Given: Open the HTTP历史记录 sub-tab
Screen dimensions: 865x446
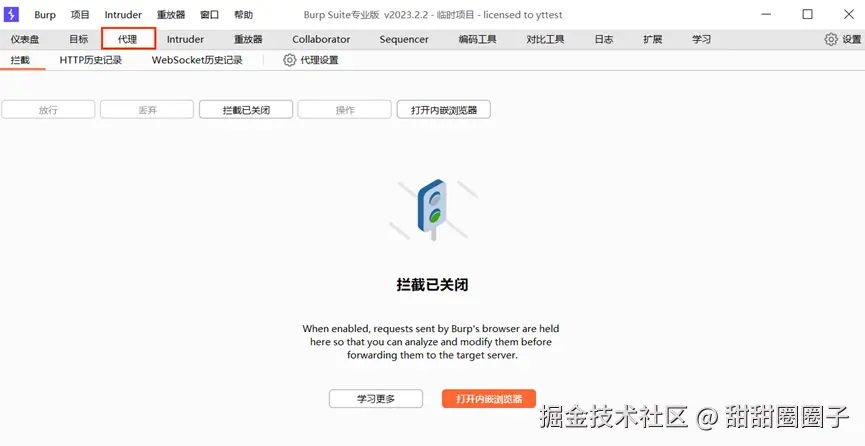Looking at the screenshot, I should tap(90, 60).
